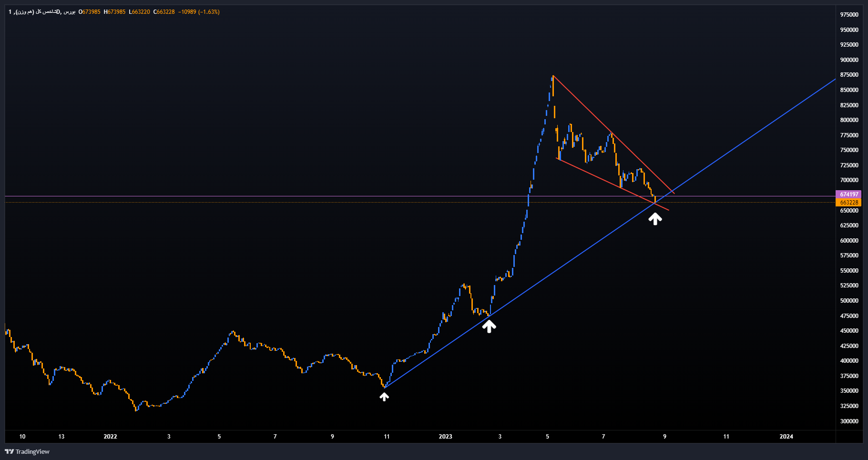Click the 325000 price axis label
This screenshot has height=460, width=868.
(849, 406)
